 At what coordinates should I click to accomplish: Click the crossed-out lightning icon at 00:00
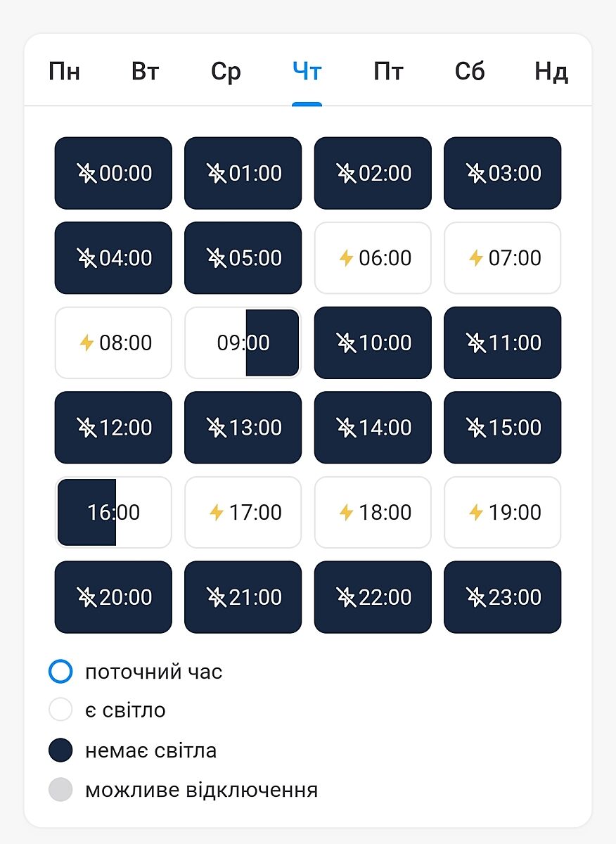[86, 173]
